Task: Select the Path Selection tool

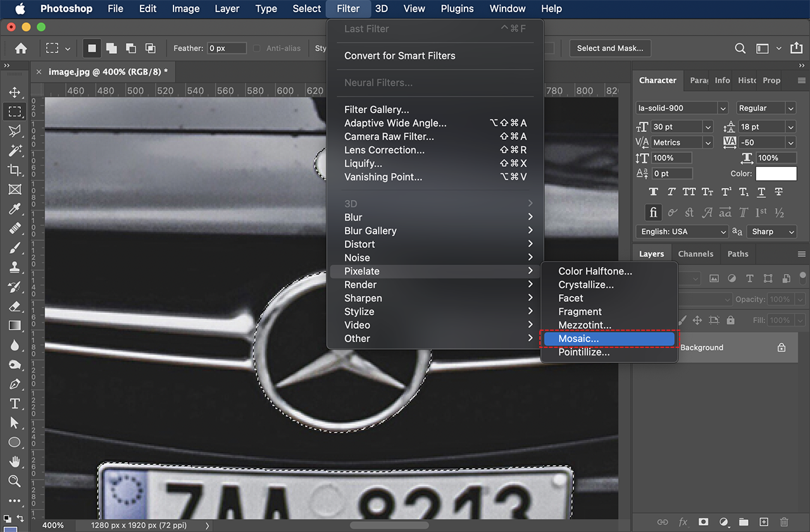Action: point(14,423)
